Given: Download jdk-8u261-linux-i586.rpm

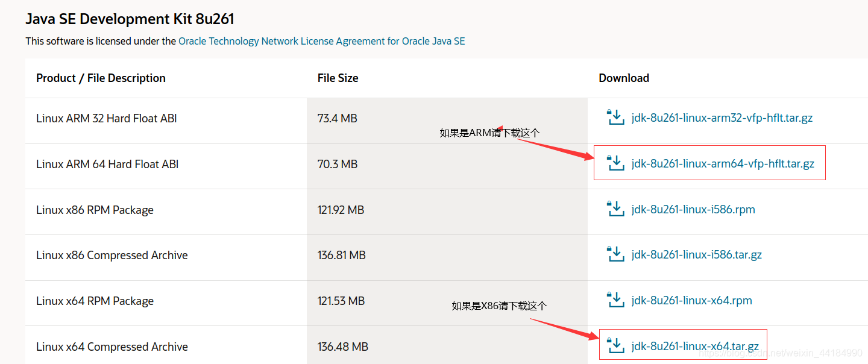Looking at the screenshot, I should tap(693, 210).
